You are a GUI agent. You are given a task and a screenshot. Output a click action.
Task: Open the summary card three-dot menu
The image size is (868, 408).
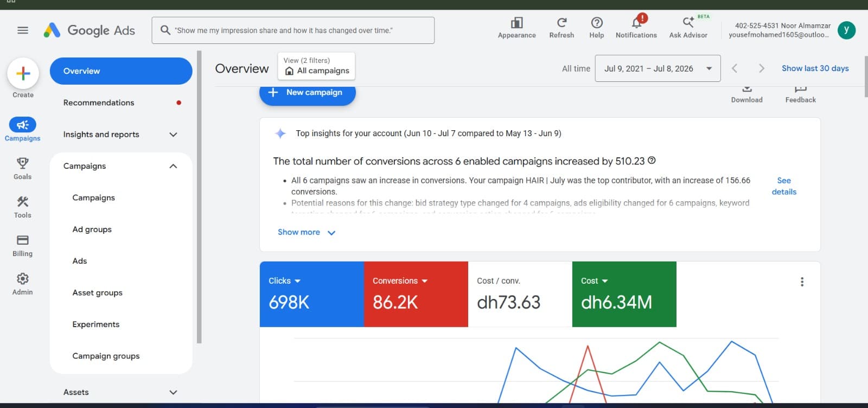click(x=802, y=282)
